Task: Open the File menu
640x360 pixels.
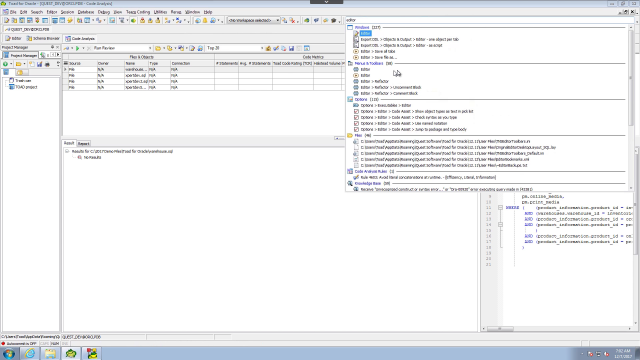Action: (13, 12)
